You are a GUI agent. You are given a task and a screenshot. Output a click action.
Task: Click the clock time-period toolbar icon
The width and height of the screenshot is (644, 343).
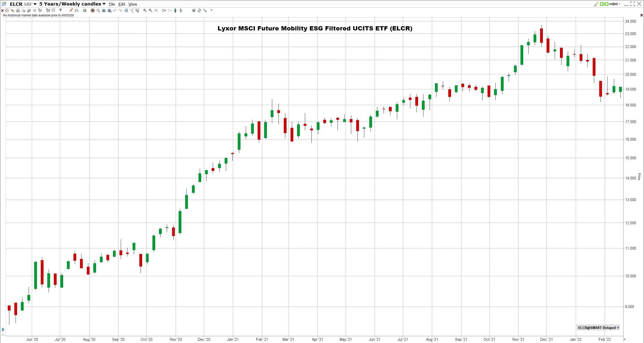pos(29,11)
